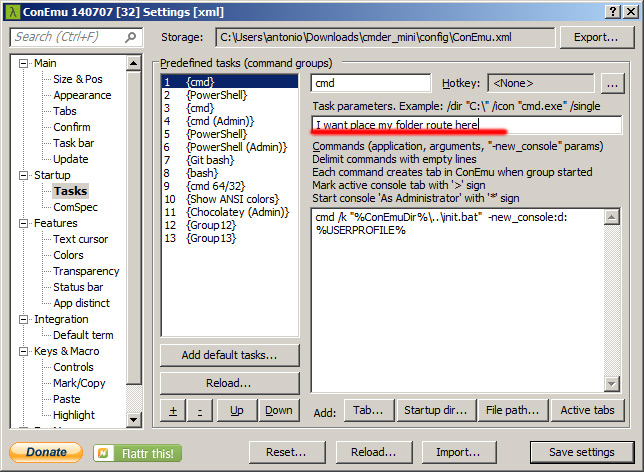Click Add default tasks... button
644x472 pixels.
pyautogui.click(x=230, y=355)
